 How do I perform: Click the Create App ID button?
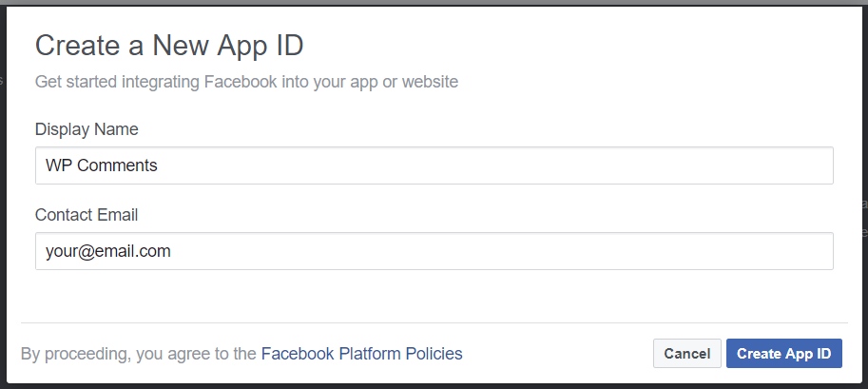point(783,354)
